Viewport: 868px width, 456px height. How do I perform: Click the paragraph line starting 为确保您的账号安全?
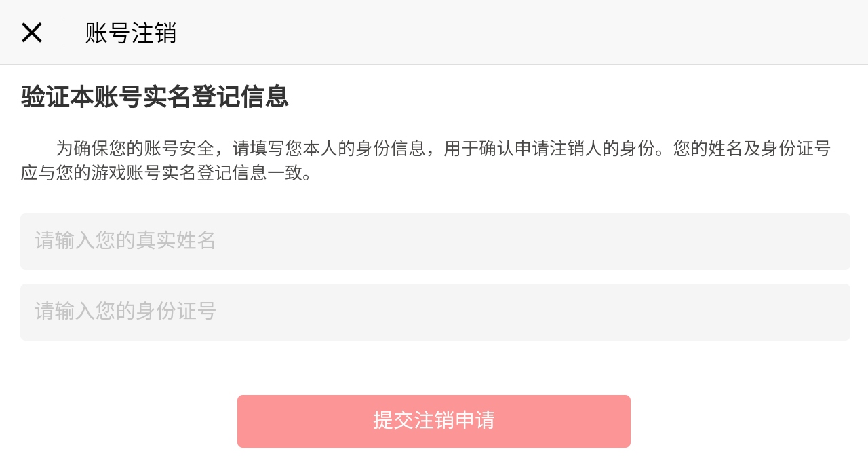[443, 148]
